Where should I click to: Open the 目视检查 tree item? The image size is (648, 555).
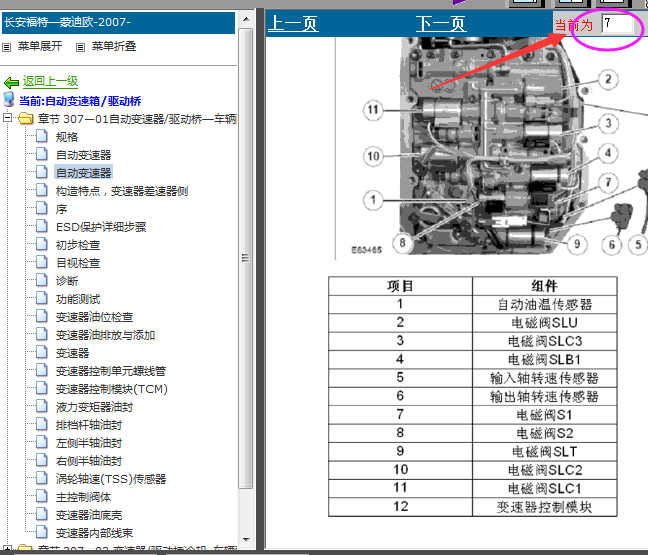[78, 263]
